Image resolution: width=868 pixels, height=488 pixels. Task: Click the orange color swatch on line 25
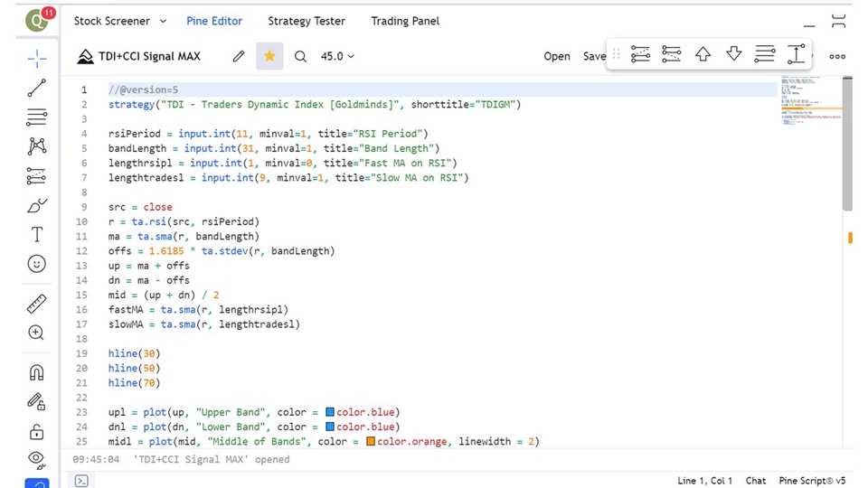click(x=371, y=442)
